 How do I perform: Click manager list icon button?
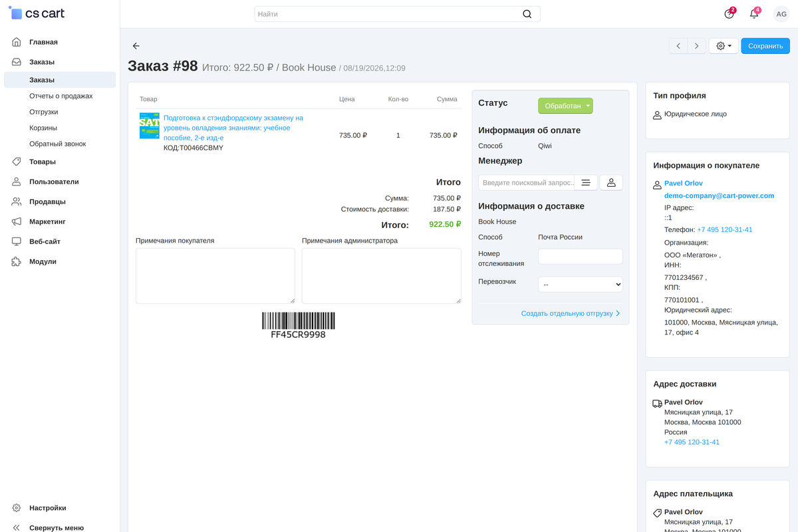point(586,183)
